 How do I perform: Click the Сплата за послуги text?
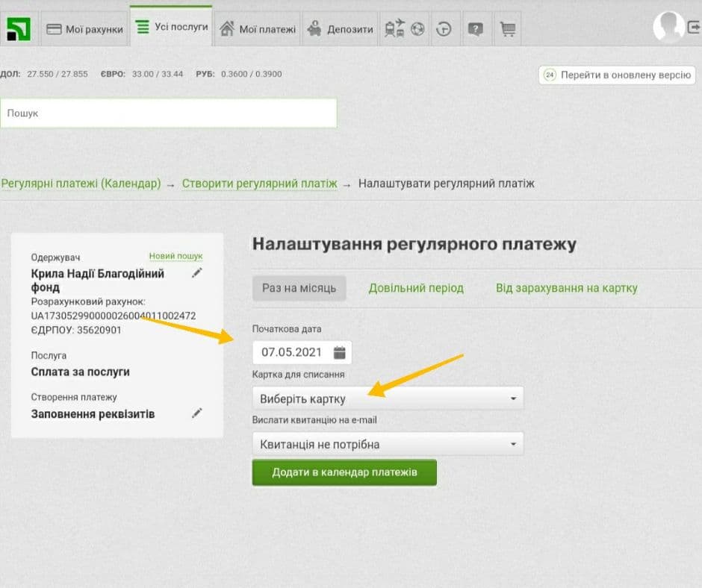click(x=80, y=372)
